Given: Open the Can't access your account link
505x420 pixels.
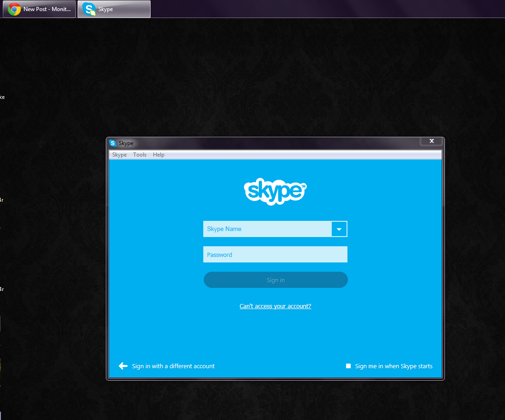Looking at the screenshot, I should coord(275,306).
